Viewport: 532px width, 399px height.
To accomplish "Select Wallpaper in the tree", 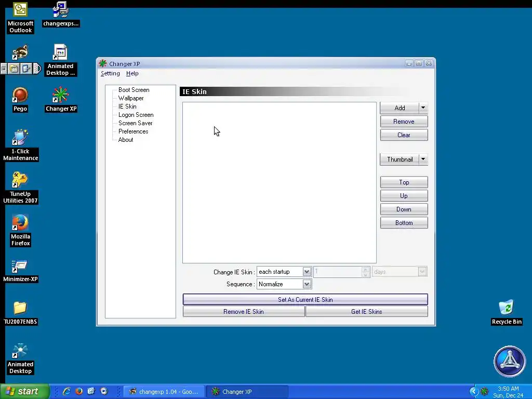I will pyautogui.click(x=131, y=98).
